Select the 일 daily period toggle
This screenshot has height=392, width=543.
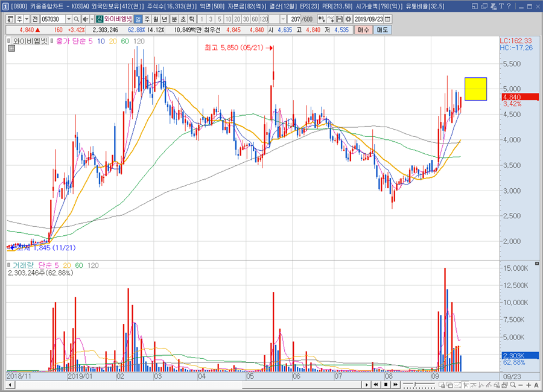point(138,19)
